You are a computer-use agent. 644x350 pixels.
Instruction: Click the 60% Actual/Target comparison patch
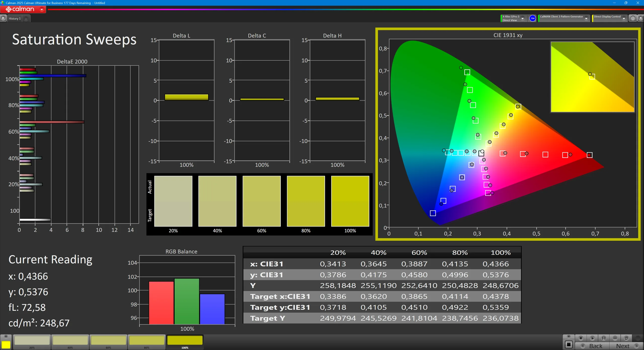tap(262, 201)
